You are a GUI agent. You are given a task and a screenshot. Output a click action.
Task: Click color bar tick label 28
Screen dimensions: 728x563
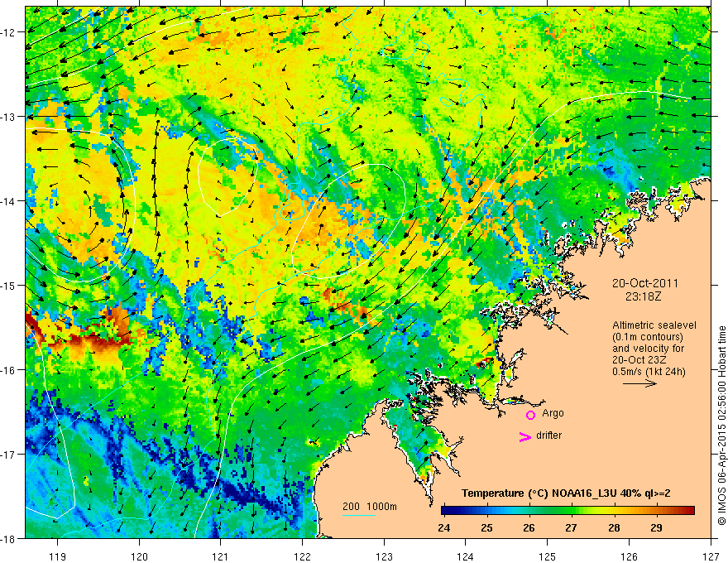click(614, 527)
